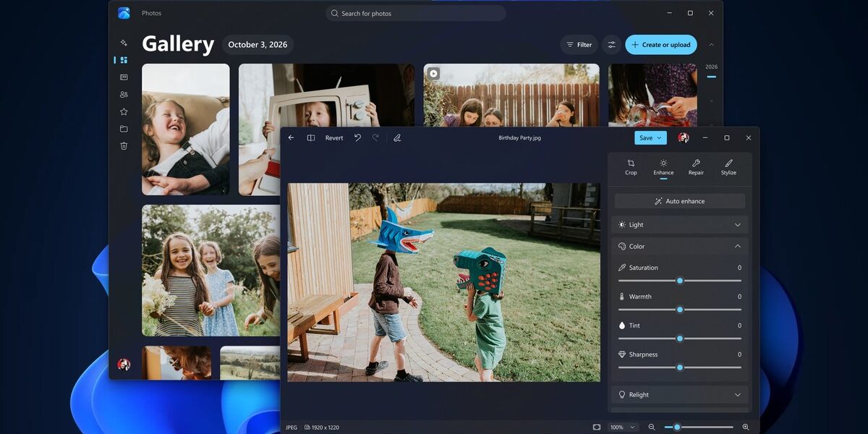Click profile avatar next to Save
Image resolution: width=868 pixels, height=434 pixels.
pos(683,137)
